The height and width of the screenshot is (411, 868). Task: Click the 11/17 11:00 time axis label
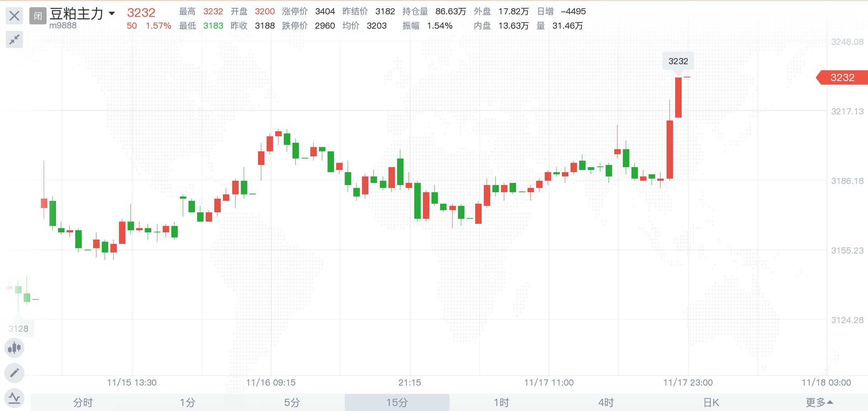click(549, 383)
